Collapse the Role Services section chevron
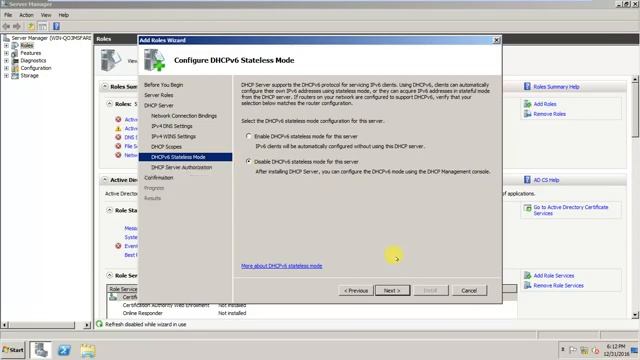Viewport: 640px width, 360px height. click(x=109, y=276)
